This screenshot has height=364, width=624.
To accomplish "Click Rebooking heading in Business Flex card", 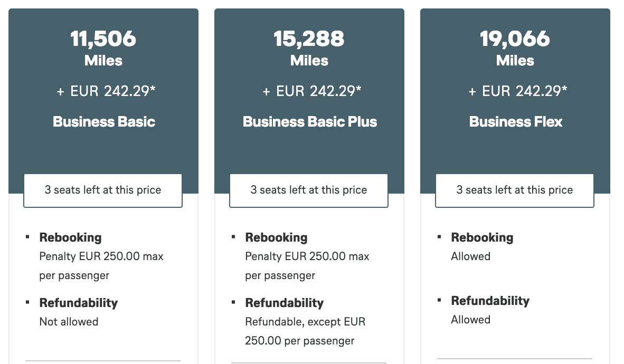I will [x=482, y=237].
